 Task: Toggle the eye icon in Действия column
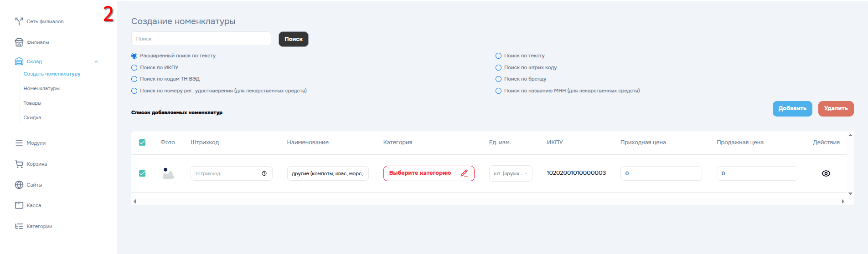coord(826,173)
